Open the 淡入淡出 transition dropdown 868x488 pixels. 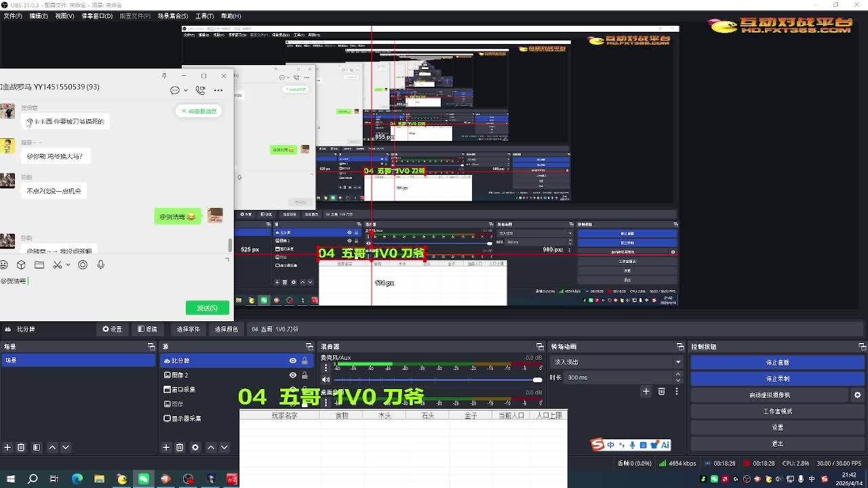(x=616, y=362)
